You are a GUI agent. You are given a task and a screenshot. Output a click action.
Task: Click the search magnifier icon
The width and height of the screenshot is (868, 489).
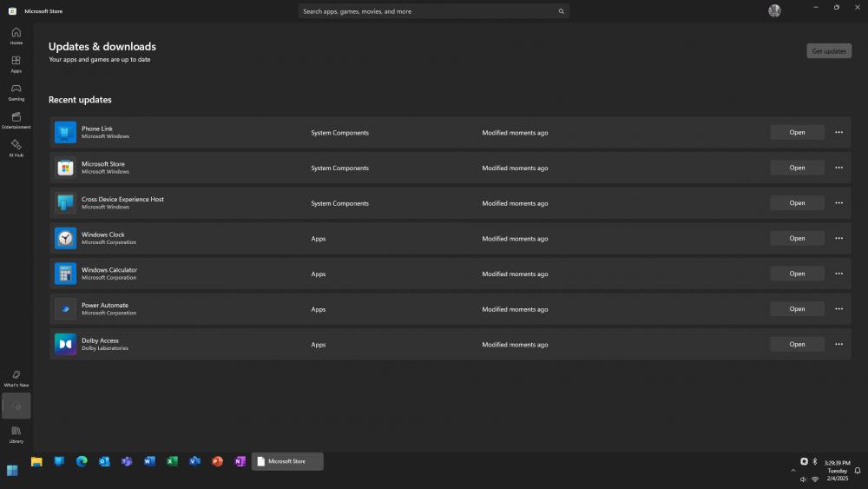pyautogui.click(x=561, y=11)
